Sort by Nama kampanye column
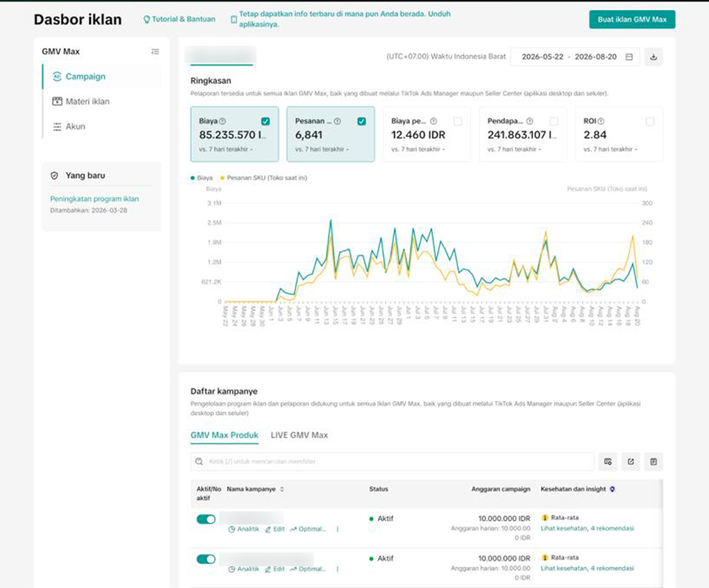The height and width of the screenshot is (588, 709). (282, 489)
